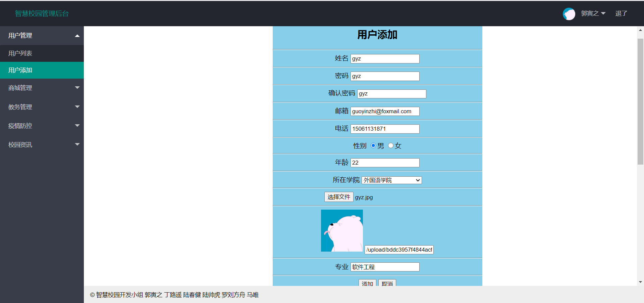
Task: Click the page vertical scrollbar thumb
Action: 640,101
